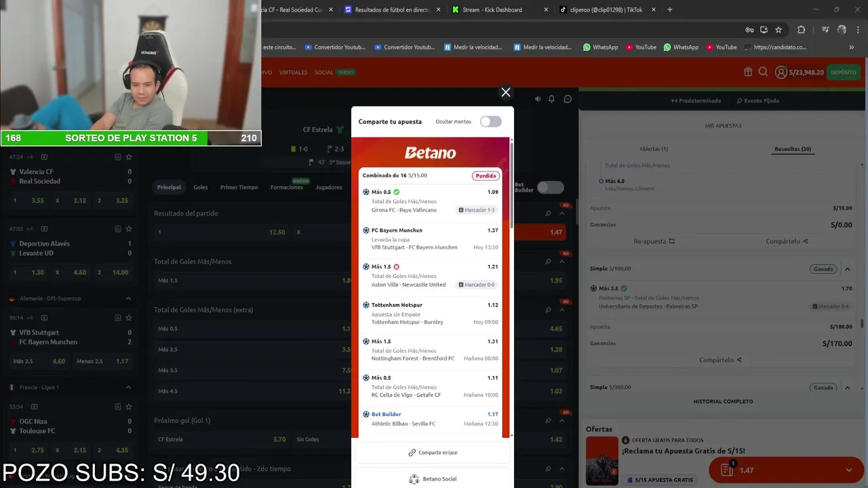Select the Principal market tab
This screenshot has width=868, height=488.
[x=169, y=187]
